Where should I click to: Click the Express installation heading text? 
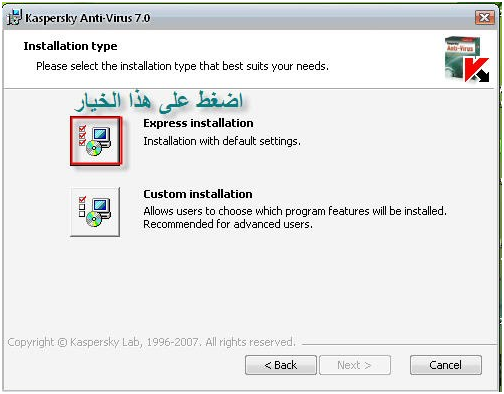198,123
